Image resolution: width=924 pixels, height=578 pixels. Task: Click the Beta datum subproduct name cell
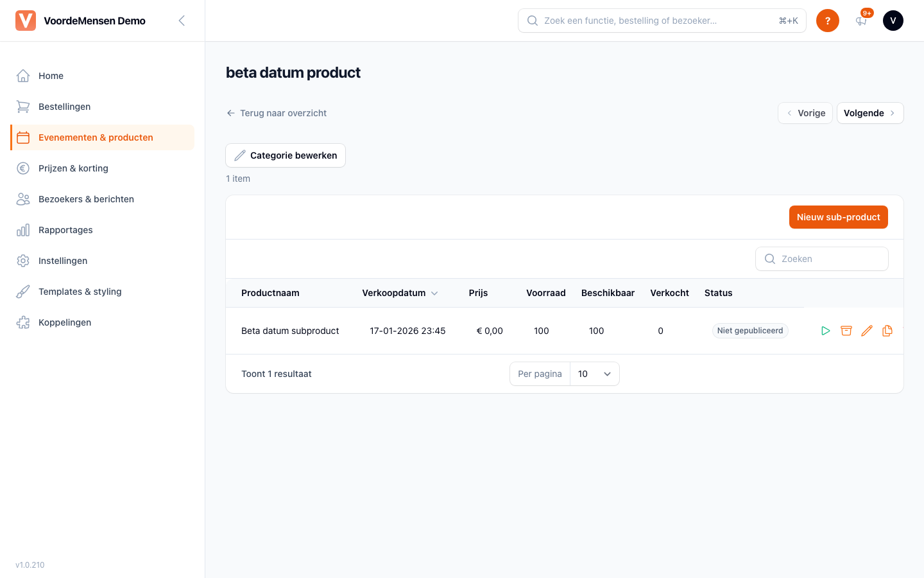[x=290, y=331]
